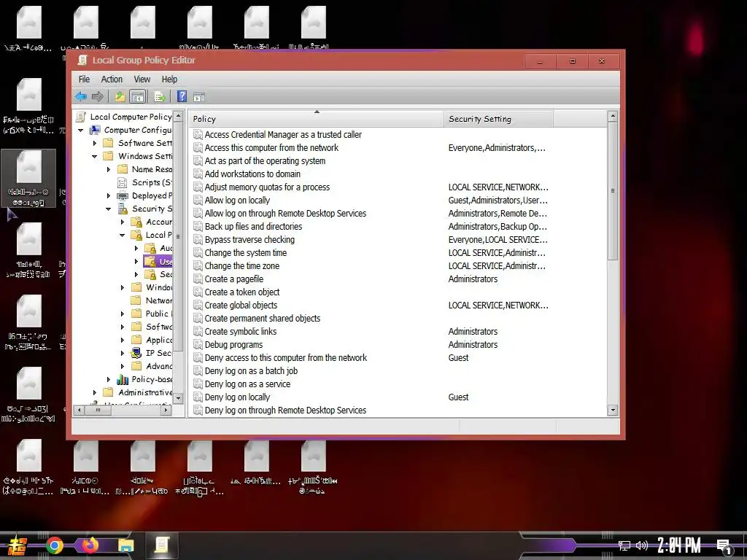Go back with the Back arrow toolbar icon
This screenshot has height=560, width=747.
tap(81, 97)
